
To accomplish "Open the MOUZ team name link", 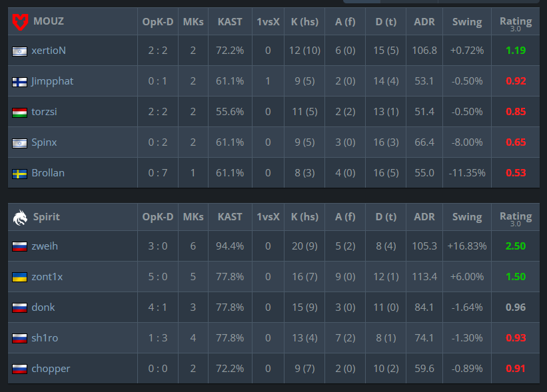I will point(49,21).
